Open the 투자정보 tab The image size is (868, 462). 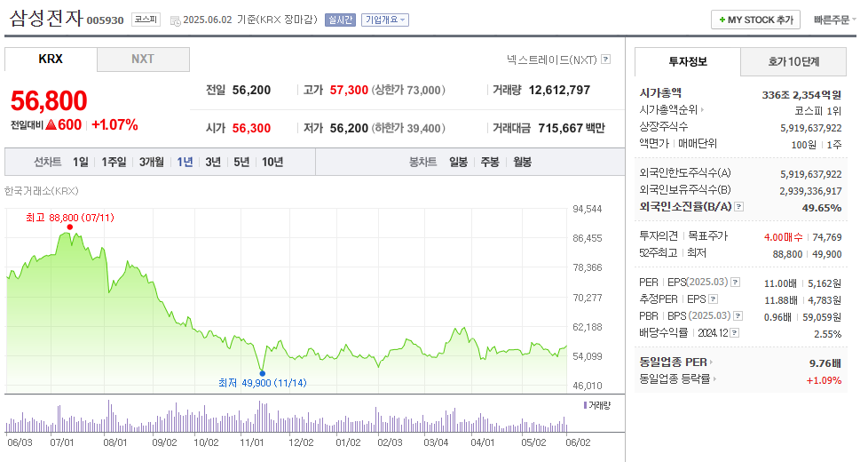tap(688, 61)
